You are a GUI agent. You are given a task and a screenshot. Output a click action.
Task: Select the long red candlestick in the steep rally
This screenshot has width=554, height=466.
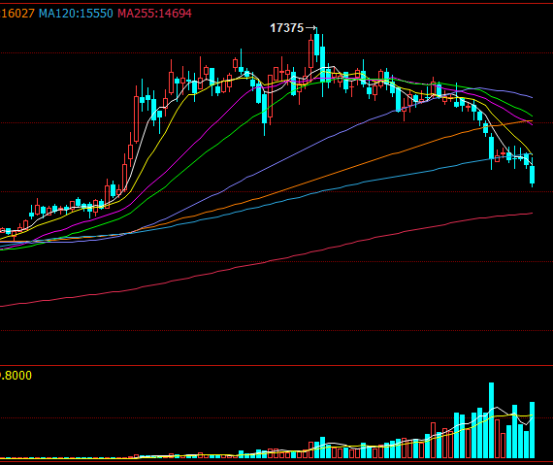(136, 114)
